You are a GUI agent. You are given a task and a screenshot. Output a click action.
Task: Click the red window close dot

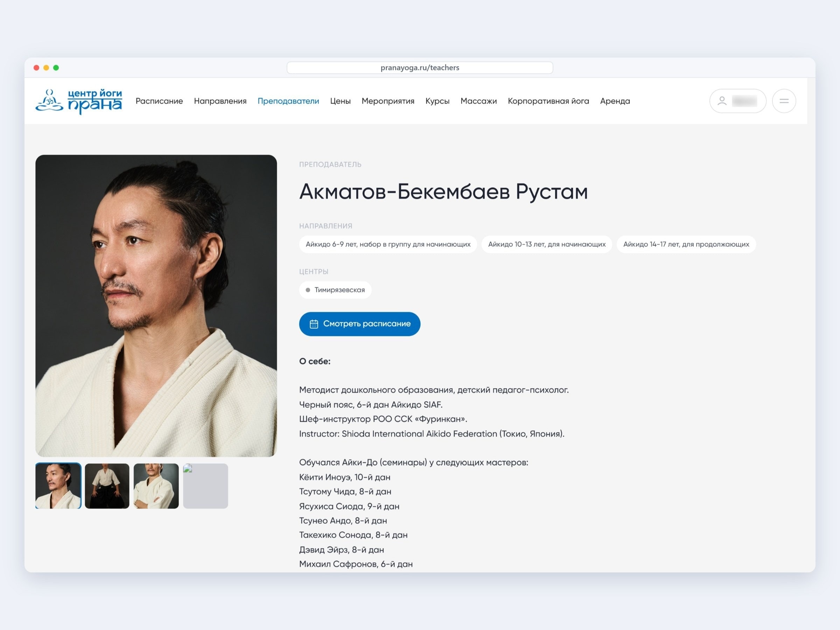36,68
